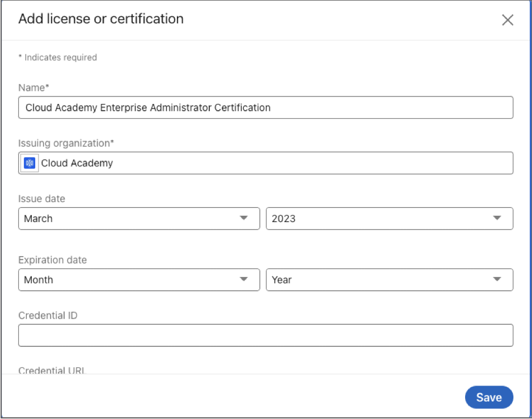Click the Issue date label
The height and width of the screenshot is (419, 532).
[41, 199]
